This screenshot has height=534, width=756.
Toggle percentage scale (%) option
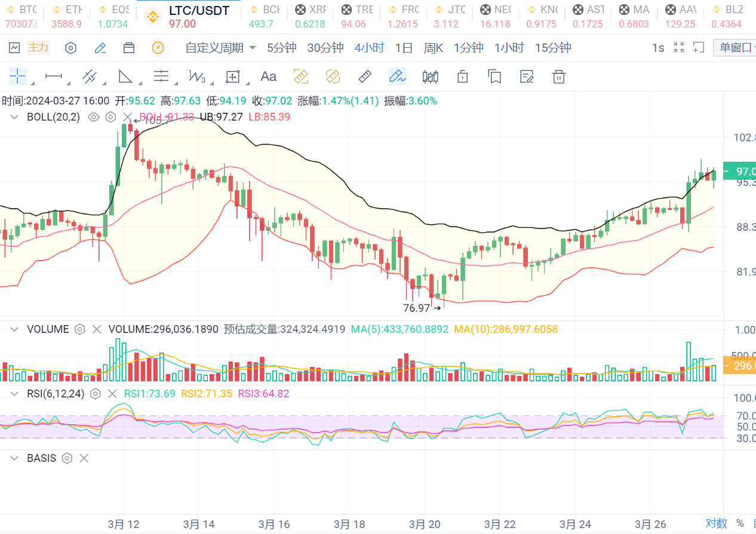(740, 523)
